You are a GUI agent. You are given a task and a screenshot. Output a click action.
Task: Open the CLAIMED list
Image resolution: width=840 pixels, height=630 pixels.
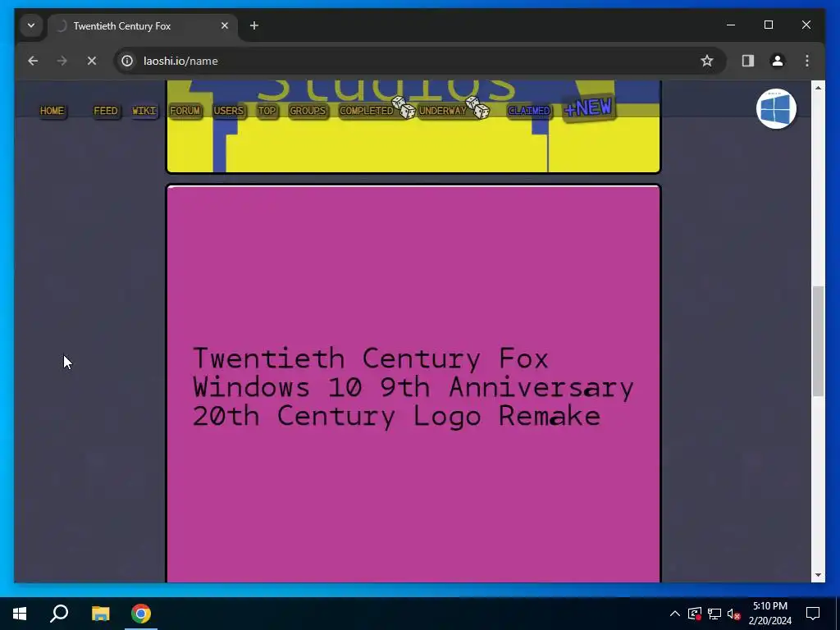529,111
